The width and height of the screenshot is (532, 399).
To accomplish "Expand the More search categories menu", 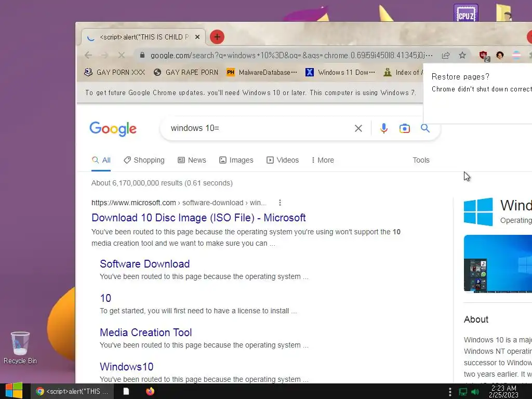I will coord(323,160).
